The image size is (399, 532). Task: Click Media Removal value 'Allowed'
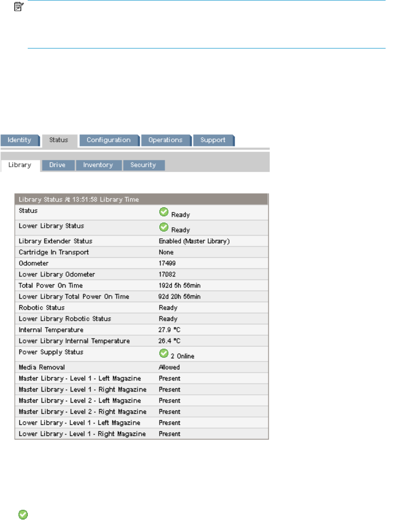tap(169, 368)
